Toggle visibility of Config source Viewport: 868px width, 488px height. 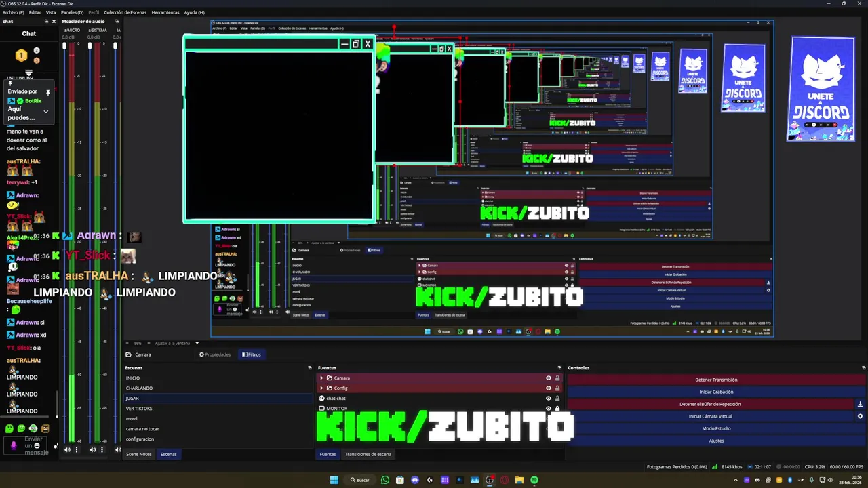(x=549, y=388)
